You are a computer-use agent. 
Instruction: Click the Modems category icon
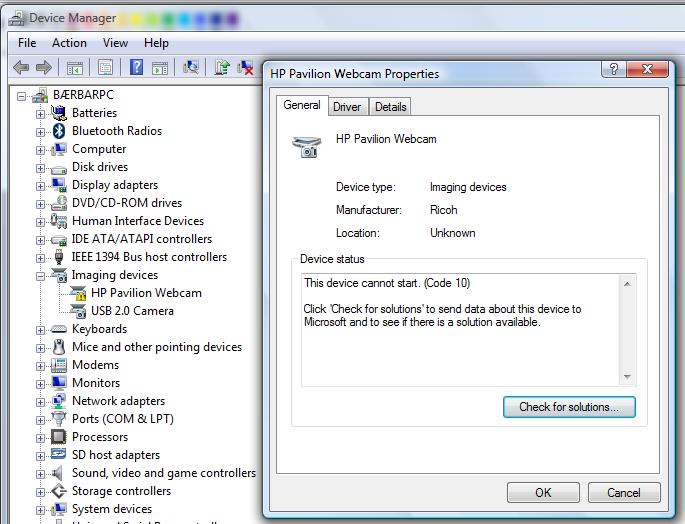tap(59, 365)
